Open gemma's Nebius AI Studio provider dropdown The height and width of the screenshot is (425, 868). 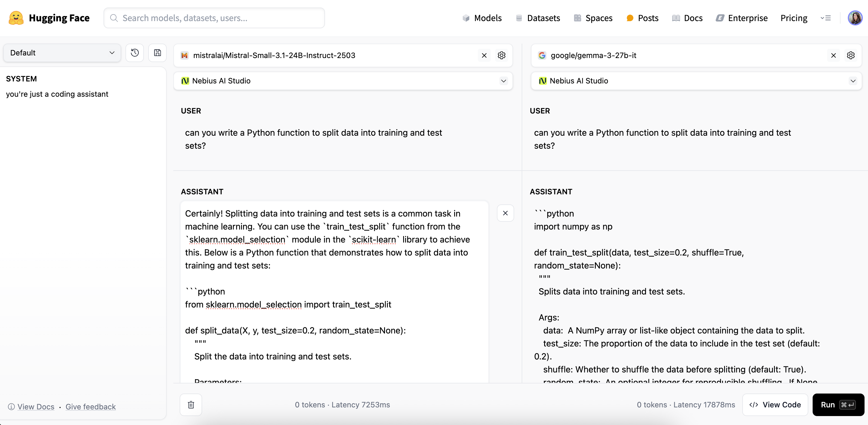[696, 81]
